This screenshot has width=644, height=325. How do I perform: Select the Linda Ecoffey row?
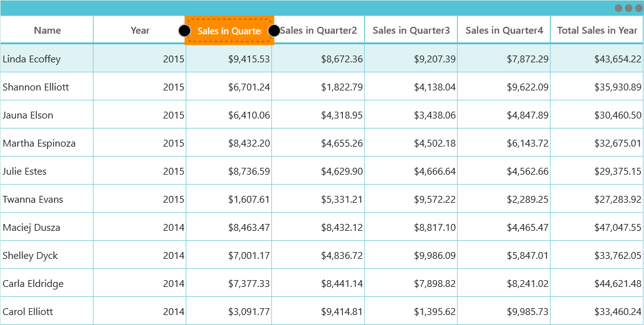click(322, 59)
